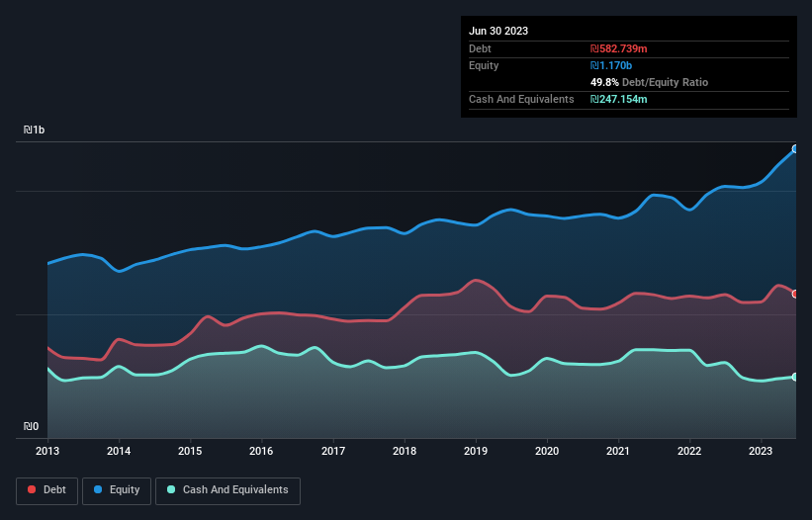Click the 2021 x-axis label

click(x=618, y=451)
